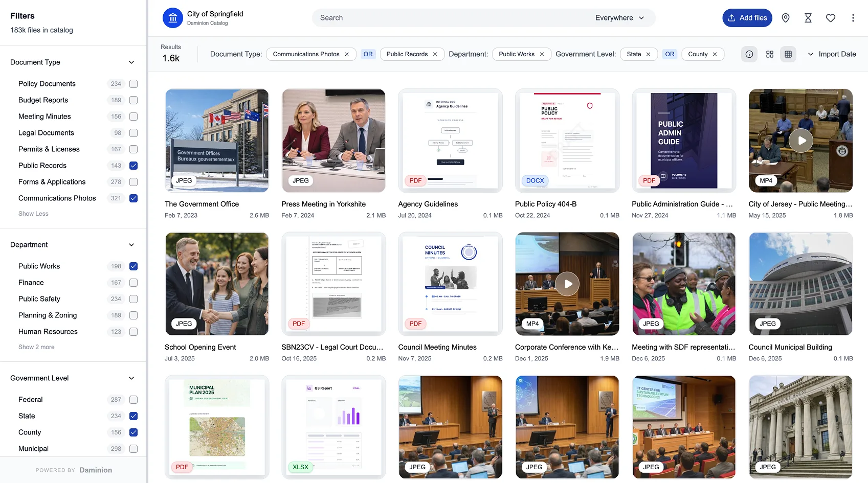Click Show 2 more under Department
Viewport: 868px width, 483px height.
click(36, 347)
